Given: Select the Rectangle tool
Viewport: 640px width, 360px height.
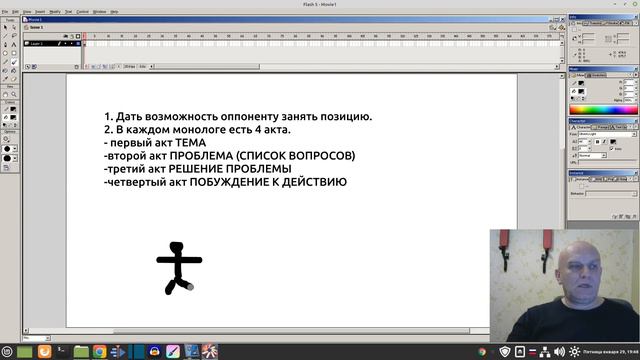Looking at the screenshot, I should point(14,53).
